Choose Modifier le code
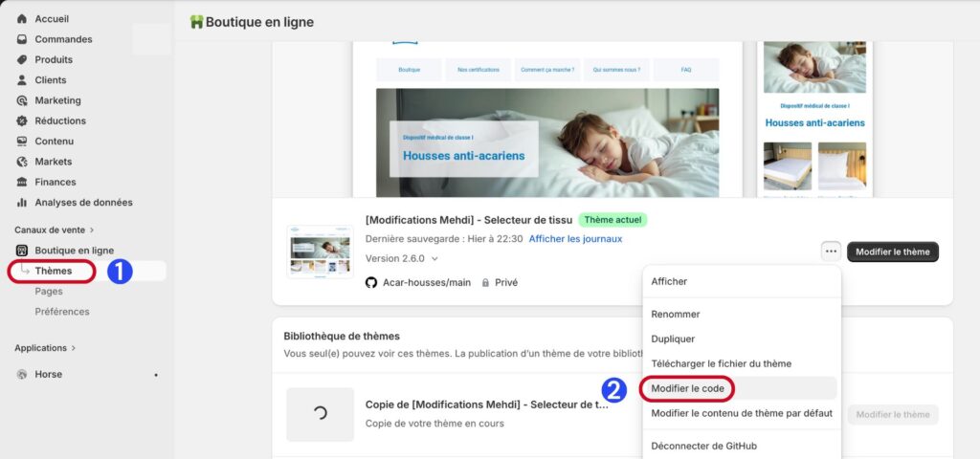 pos(687,388)
